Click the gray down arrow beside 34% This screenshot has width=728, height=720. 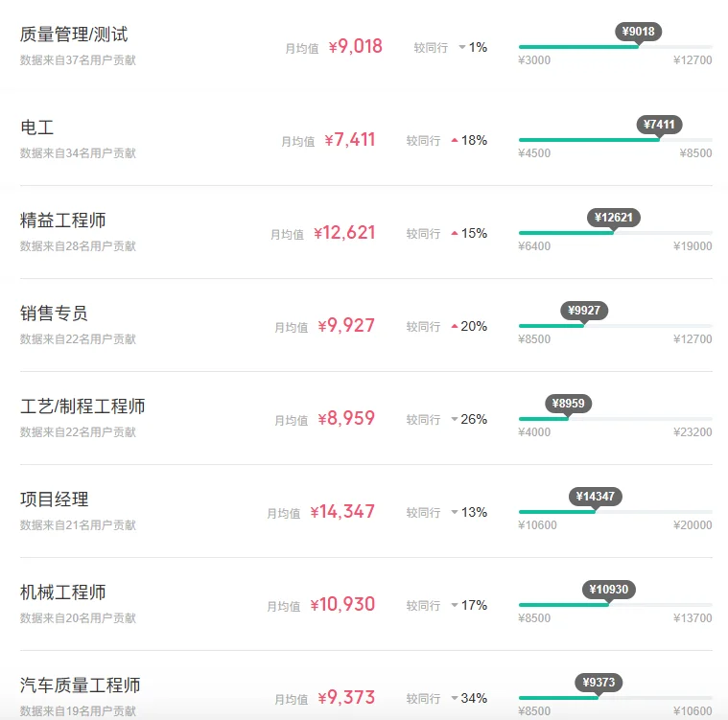click(x=455, y=698)
